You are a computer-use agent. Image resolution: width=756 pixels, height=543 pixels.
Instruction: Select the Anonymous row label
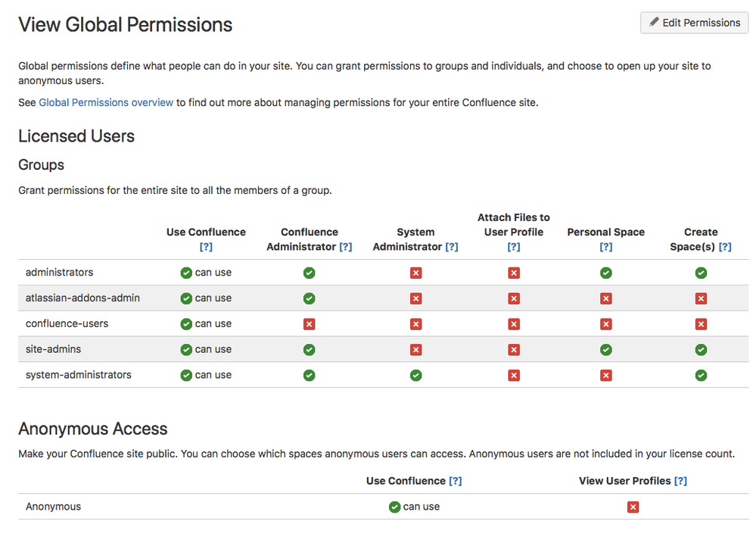point(53,507)
